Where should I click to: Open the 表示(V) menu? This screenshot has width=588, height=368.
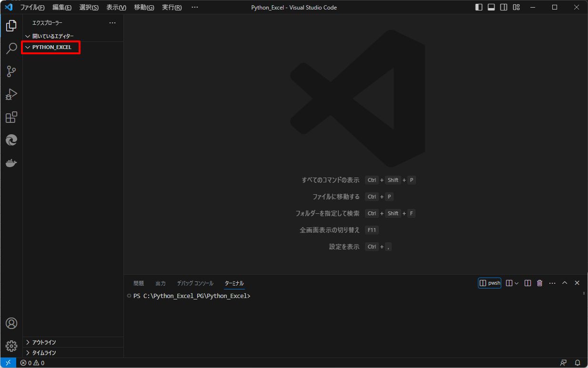pos(116,7)
